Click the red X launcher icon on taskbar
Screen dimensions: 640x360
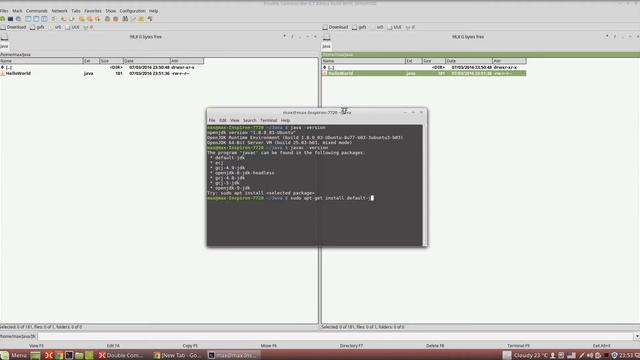click(x=49, y=355)
